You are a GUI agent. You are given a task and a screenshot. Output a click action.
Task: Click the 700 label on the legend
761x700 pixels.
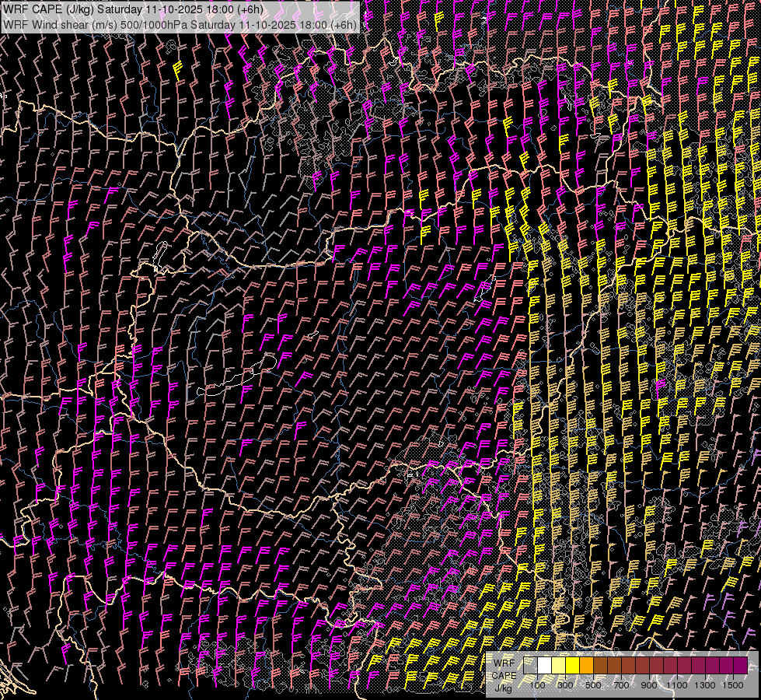pos(621,685)
